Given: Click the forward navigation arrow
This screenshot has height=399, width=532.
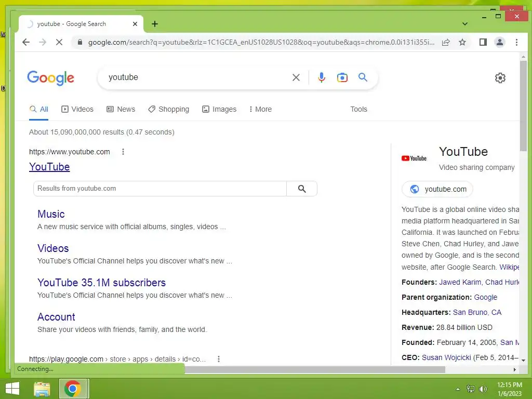Looking at the screenshot, I should click(43, 42).
